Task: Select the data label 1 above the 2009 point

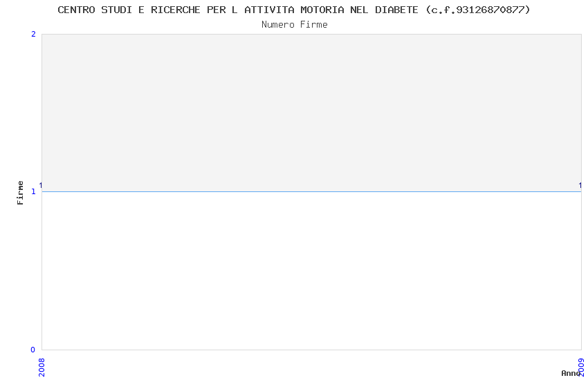Action: (580, 185)
